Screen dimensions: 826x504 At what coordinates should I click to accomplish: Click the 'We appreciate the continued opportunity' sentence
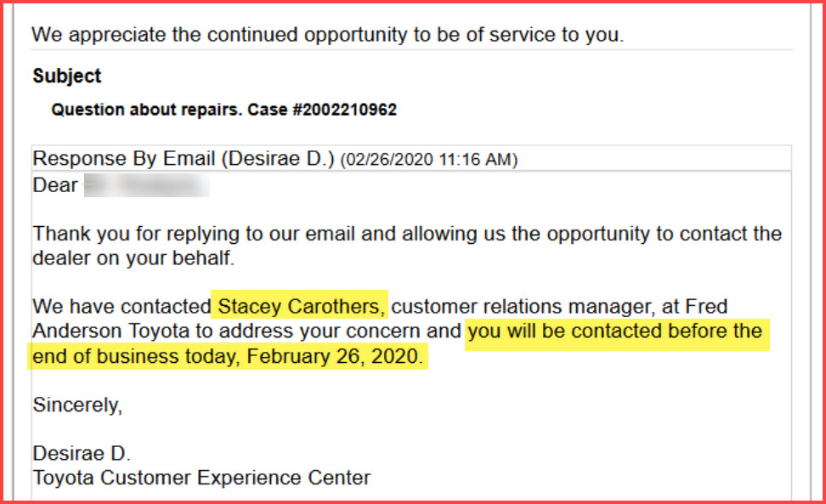tap(328, 35)
